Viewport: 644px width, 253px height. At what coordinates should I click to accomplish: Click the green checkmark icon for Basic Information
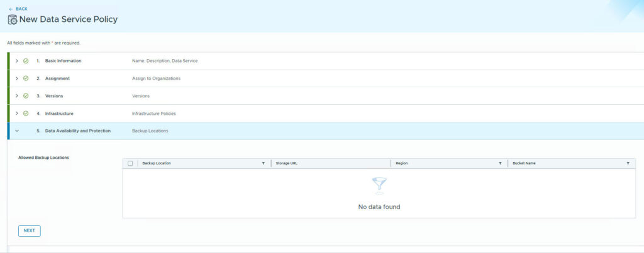tap(26, 61)
